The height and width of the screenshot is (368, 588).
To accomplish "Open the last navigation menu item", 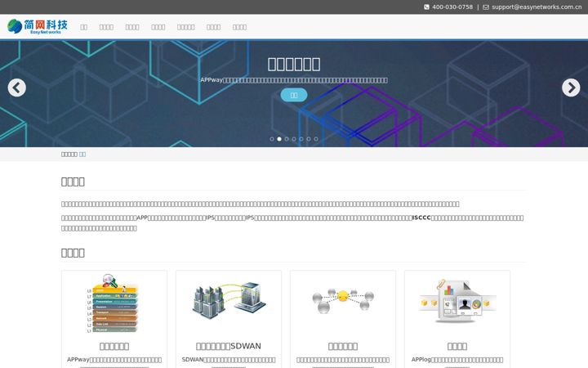I will coord(239,27).
